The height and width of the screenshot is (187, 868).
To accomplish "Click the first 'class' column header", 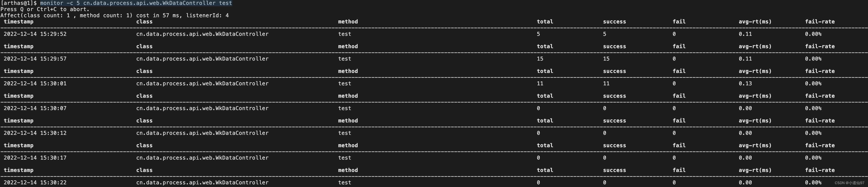I will point(144,22).
